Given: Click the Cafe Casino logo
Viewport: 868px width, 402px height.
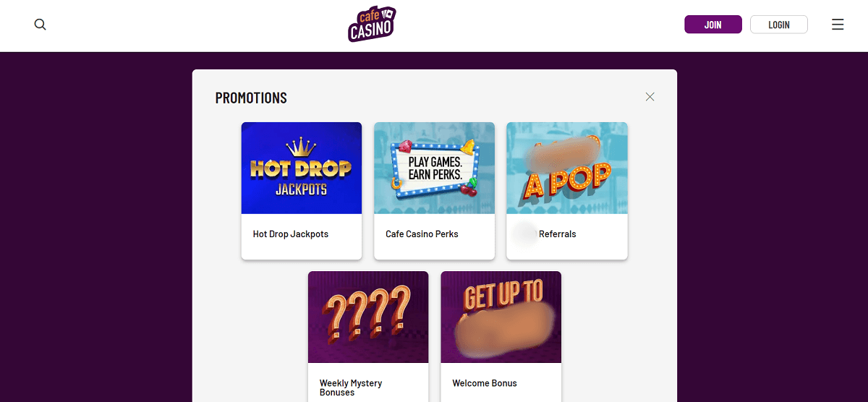Looking at the screenshot, I should click(x=372, y=24).
